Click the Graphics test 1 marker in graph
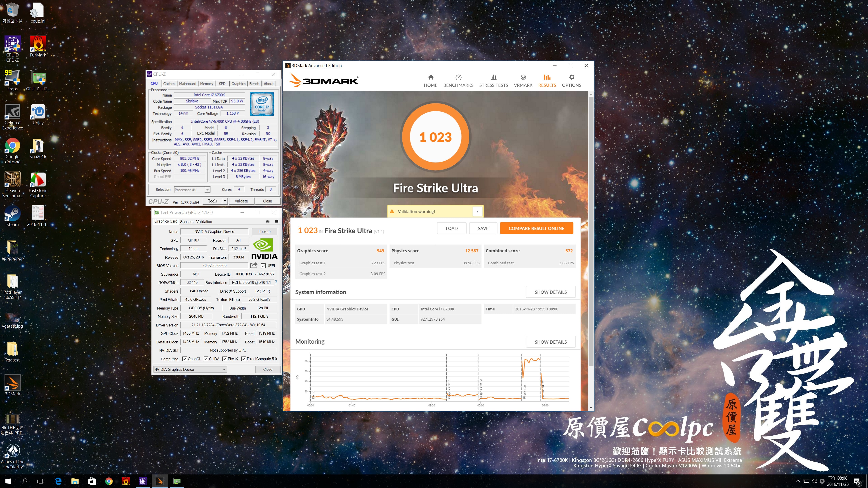The height and width of the screenshot is (488, 868). tap(449, 389)
